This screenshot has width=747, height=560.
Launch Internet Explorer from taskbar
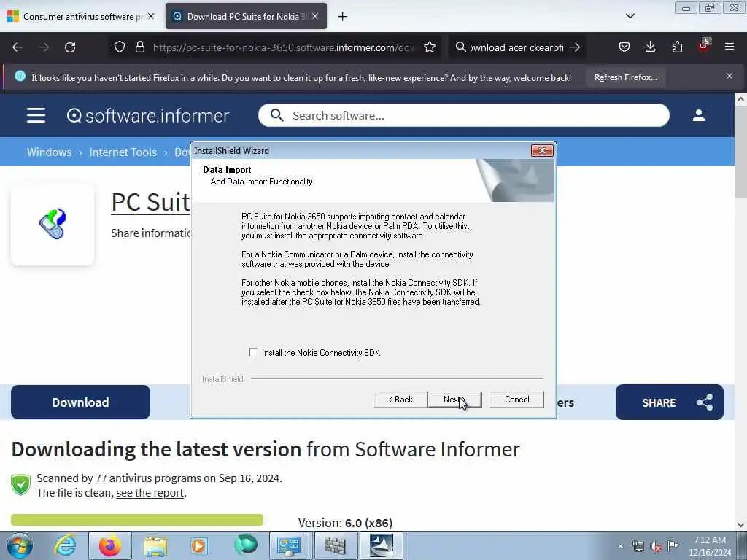(x=65, y=545)
